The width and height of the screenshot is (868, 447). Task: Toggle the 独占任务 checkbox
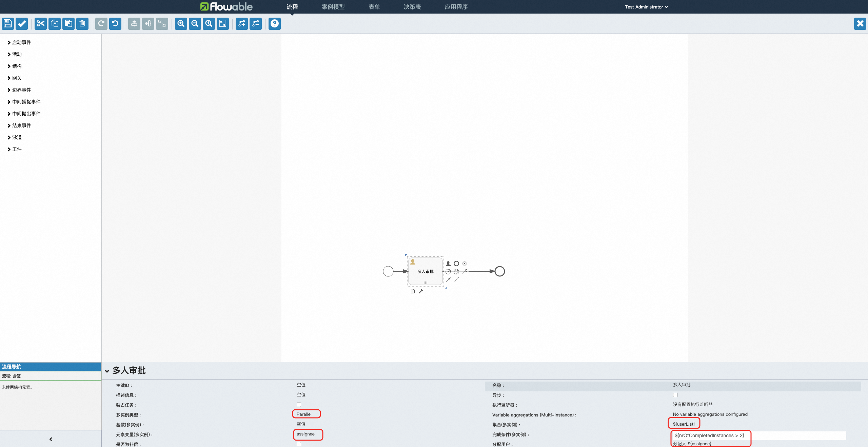click(299, 405)
